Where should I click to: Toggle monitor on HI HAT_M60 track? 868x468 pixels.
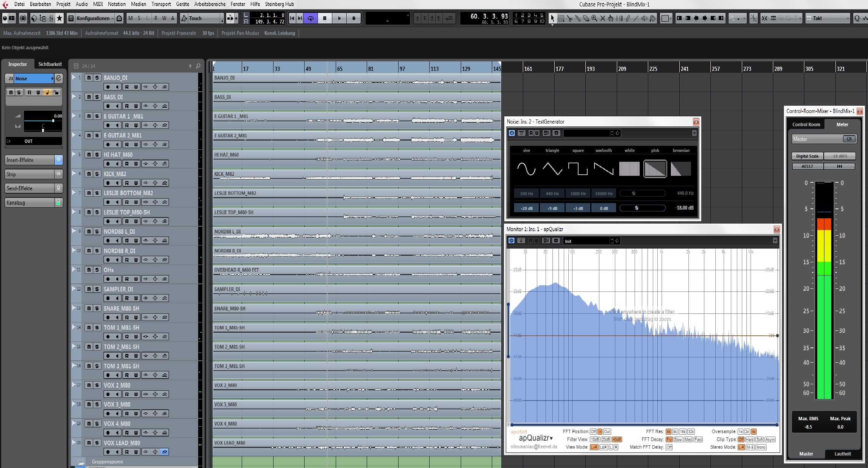tap(117, 164)
